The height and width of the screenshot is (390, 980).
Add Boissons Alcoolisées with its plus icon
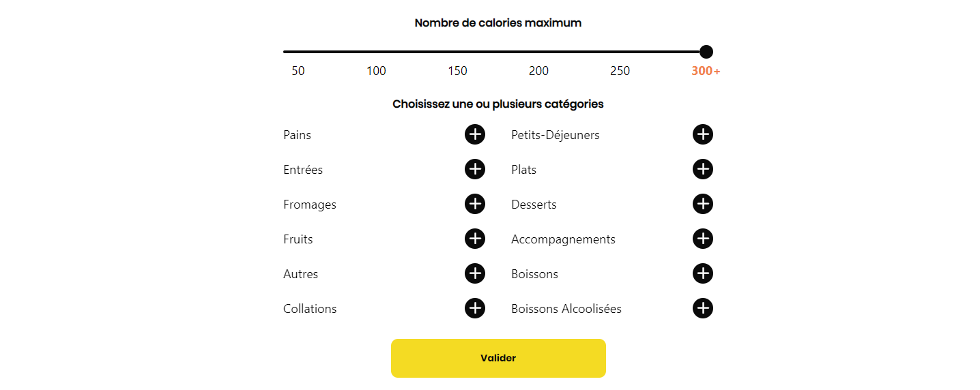(x=703, y=308)
